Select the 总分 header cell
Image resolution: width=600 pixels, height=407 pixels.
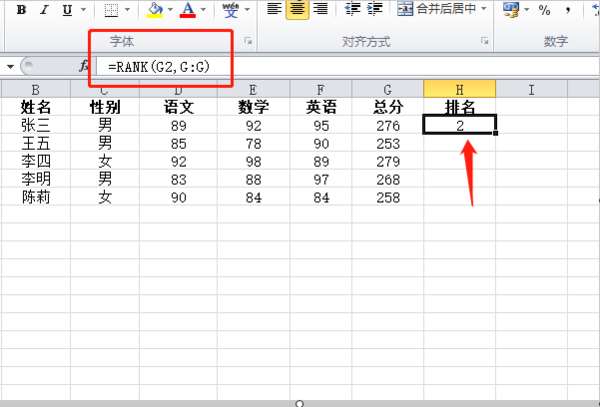tap(388, 107)
